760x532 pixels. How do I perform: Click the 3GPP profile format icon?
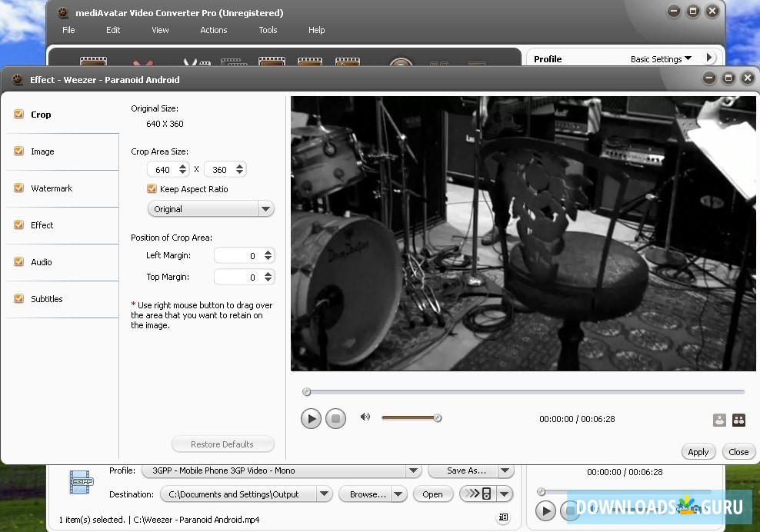tap(81, 482)
